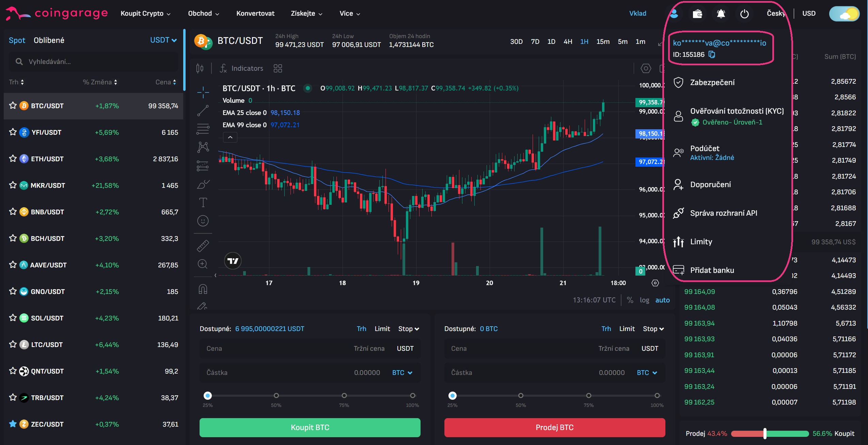Select the ruler measure tool

203,246
